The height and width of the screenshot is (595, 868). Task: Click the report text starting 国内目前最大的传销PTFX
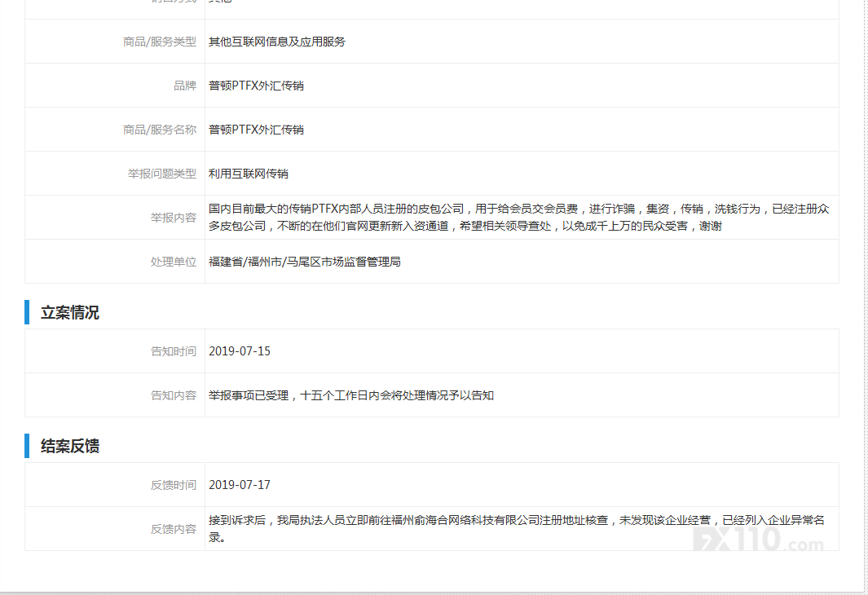click(518, 218)
